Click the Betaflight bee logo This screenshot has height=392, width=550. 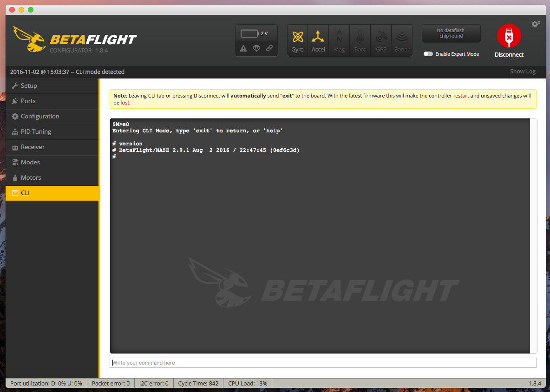pyautogui.click(x=29, y=39)
